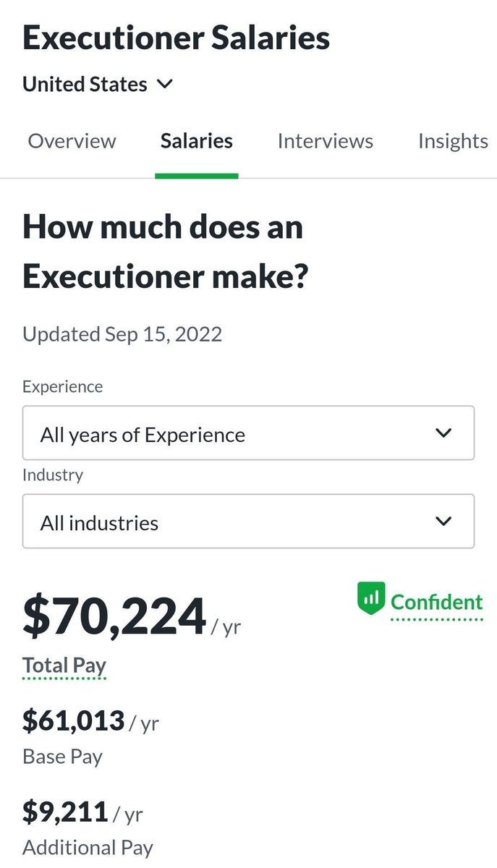497x868 pixels.
Task: Click the $70,224 total pay figure
Action: 114,617
